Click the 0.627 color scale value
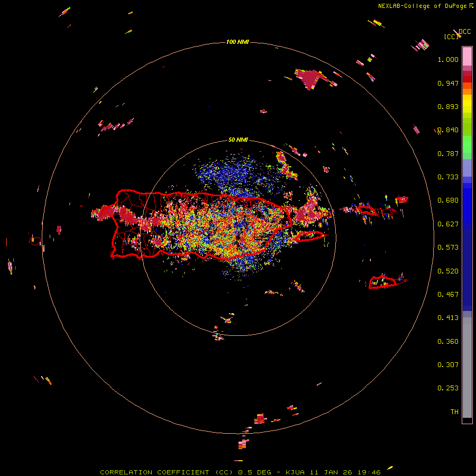The image size is (476, 476). [448, 224]
